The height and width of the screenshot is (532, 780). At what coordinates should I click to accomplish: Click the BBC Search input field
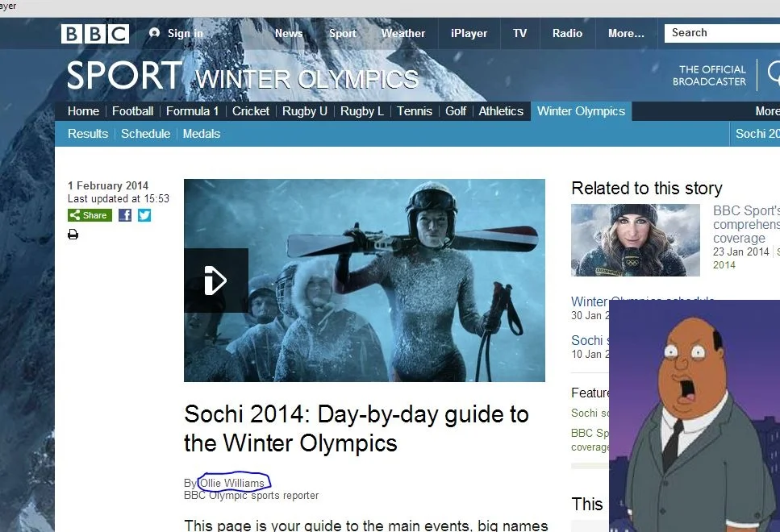722,33
